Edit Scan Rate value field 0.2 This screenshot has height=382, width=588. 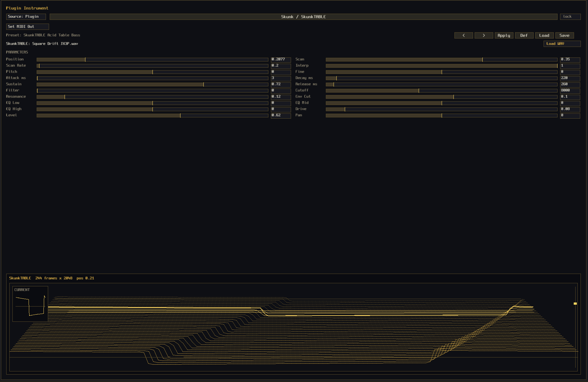pos(281,66)
